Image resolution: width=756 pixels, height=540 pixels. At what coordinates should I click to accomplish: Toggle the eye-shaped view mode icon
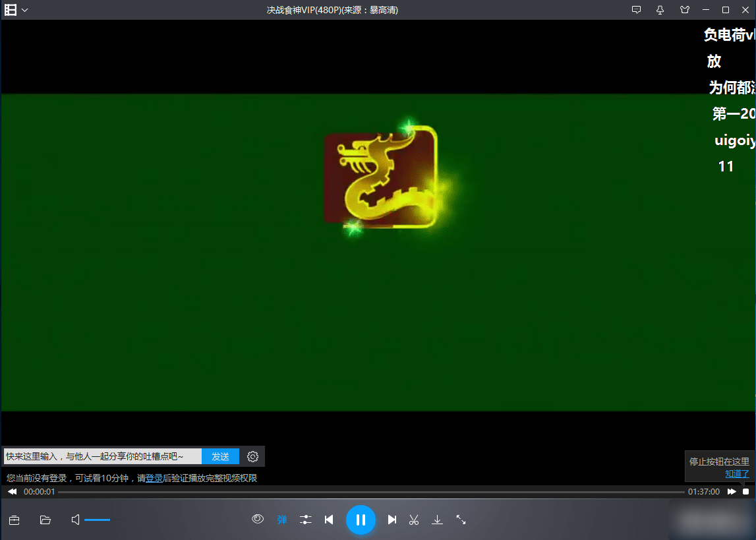click(258, 520)
